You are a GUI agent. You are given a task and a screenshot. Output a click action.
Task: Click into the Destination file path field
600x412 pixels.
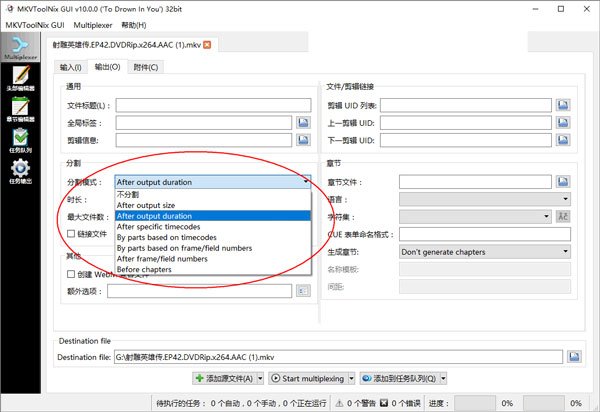tap(338, 357)
